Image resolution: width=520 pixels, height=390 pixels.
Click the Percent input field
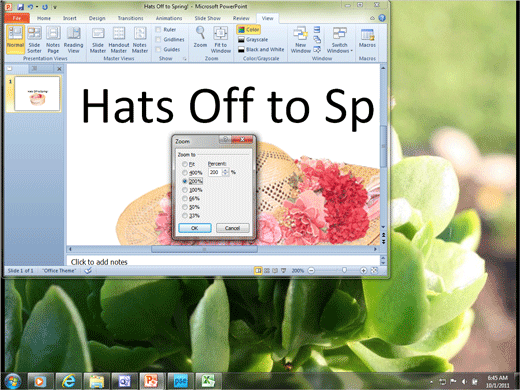pos(215,172)
